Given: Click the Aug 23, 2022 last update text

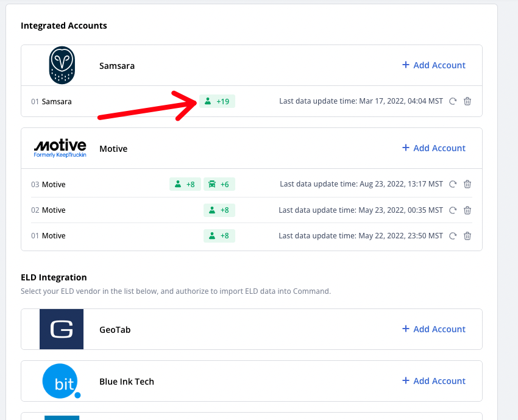Looking at the screenshot, I should tap(361, 184).
